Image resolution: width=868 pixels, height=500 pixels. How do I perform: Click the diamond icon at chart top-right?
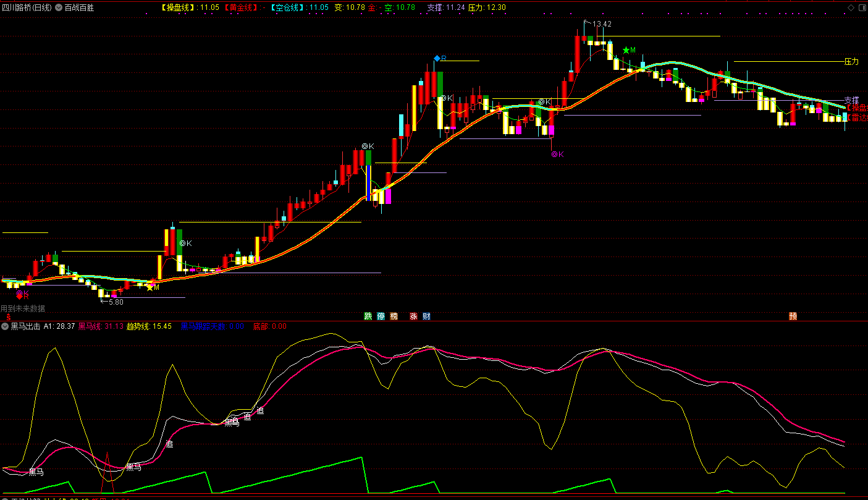click(x=851, y=7)
